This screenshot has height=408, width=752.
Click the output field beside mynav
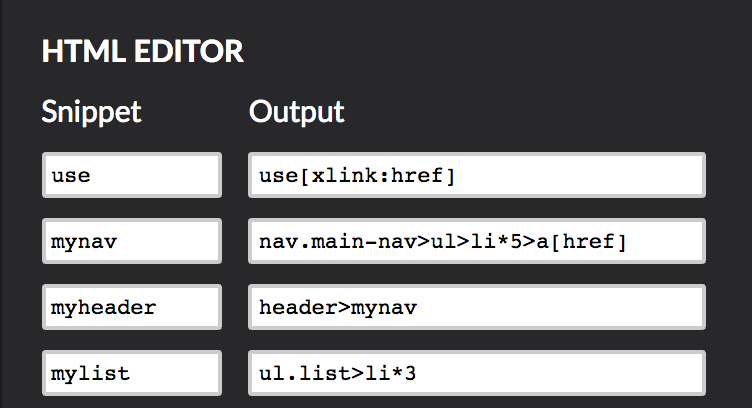click(x=477, y=241)
